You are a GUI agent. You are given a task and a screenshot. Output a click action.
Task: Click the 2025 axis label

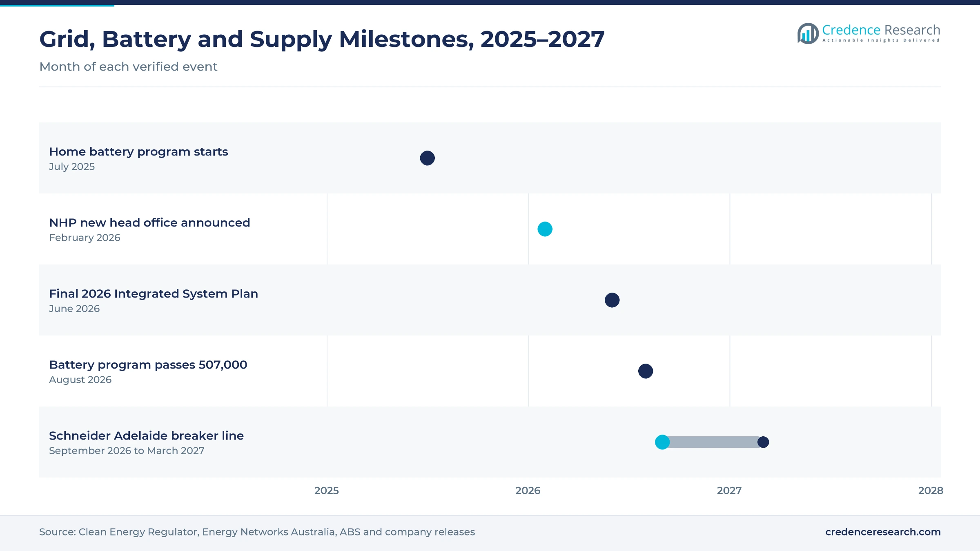[327, 491]
